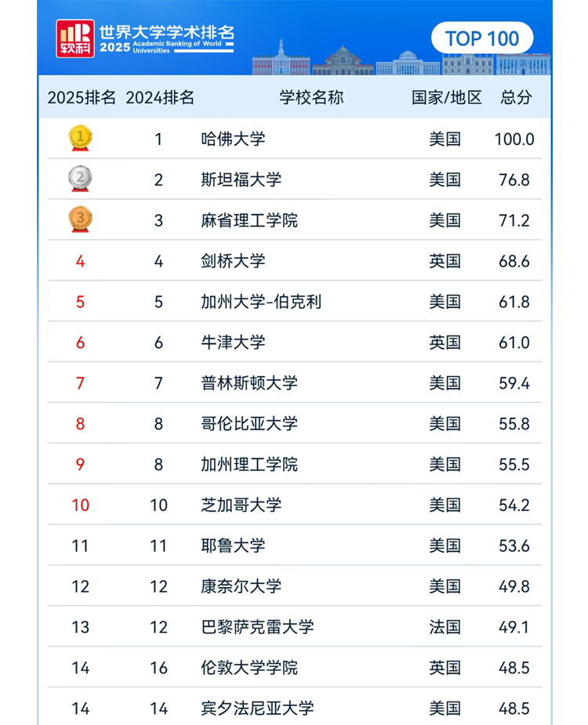
Task: Select the 麻省理工学院 school name
Action: click(249, 221)
